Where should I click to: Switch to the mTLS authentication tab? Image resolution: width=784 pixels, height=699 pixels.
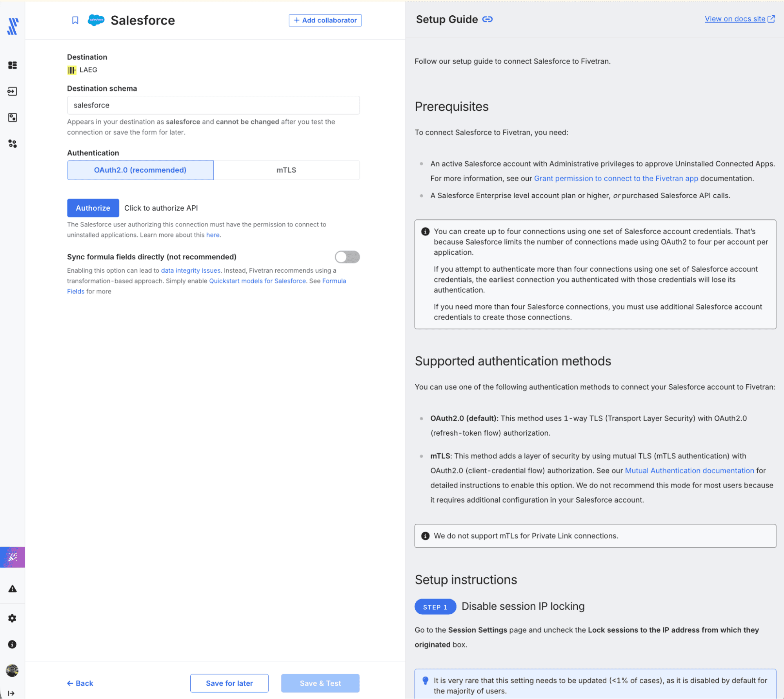(x=286, y=170)
